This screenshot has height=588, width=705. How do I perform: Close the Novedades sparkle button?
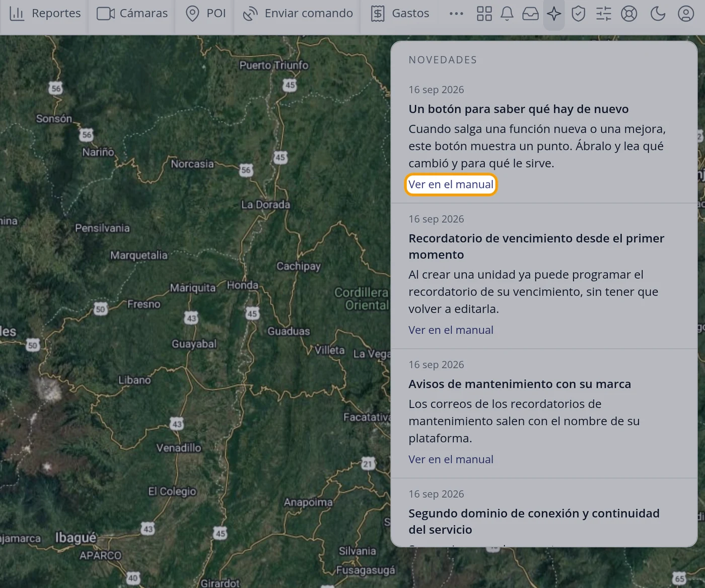pyautogui.click(x=554, y=14)
